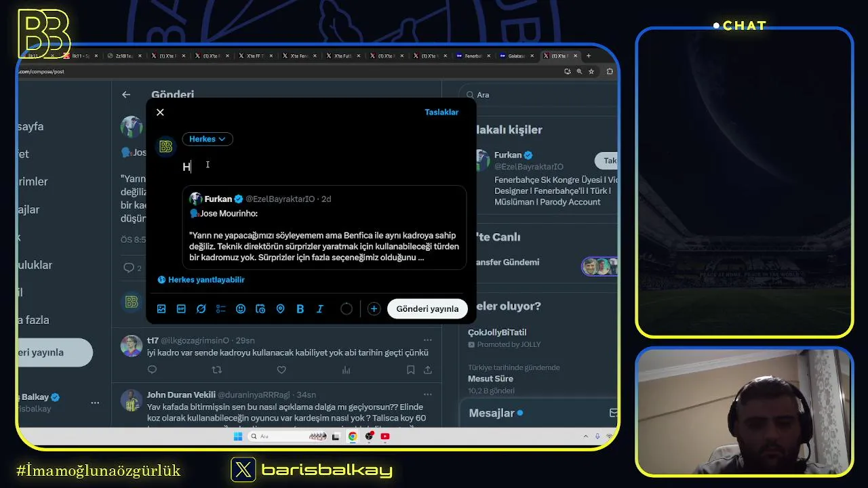Viewport: 868px width, 488px height.
Task: Switch to the X'te FF browser tab
Action: coord(255,56)
